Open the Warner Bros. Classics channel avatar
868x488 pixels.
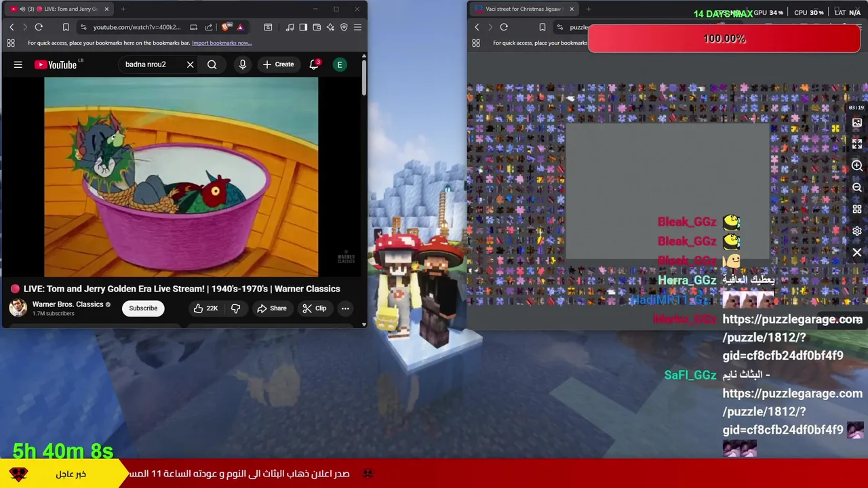click(x=18, y=308)
